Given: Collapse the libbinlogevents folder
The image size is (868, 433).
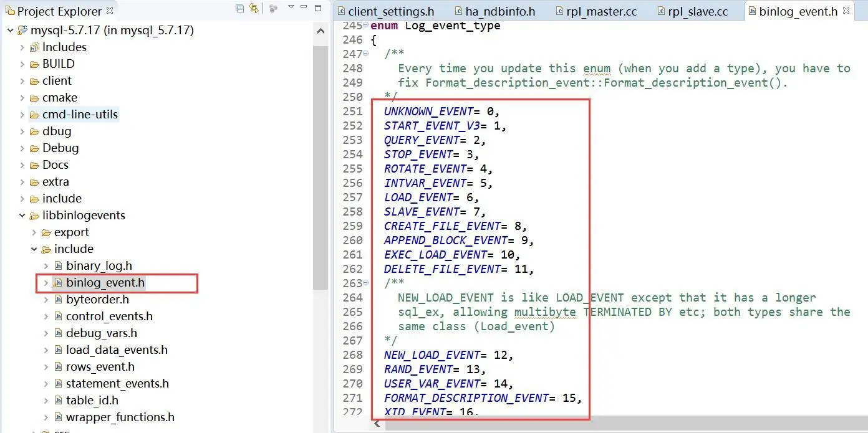Looking at the screenshot, I should pos(22,216).
